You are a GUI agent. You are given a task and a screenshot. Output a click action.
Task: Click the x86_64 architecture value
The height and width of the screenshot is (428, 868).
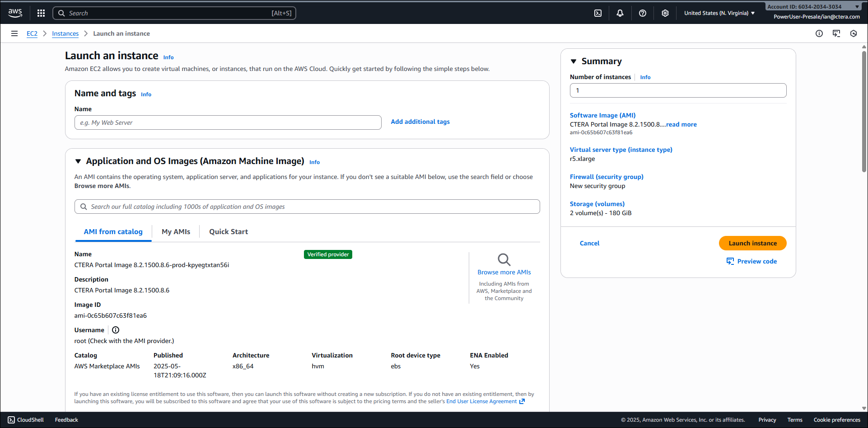243,366
